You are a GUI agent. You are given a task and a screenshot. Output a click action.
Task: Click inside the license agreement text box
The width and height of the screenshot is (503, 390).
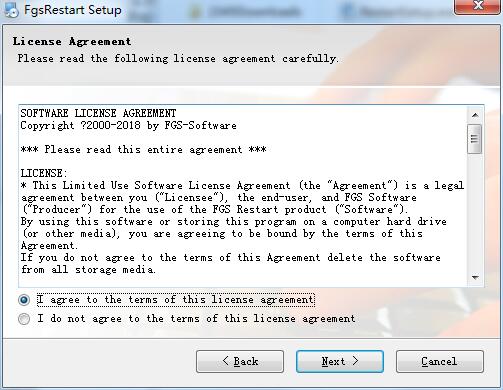pyautogui.click(x=243, y=196)
